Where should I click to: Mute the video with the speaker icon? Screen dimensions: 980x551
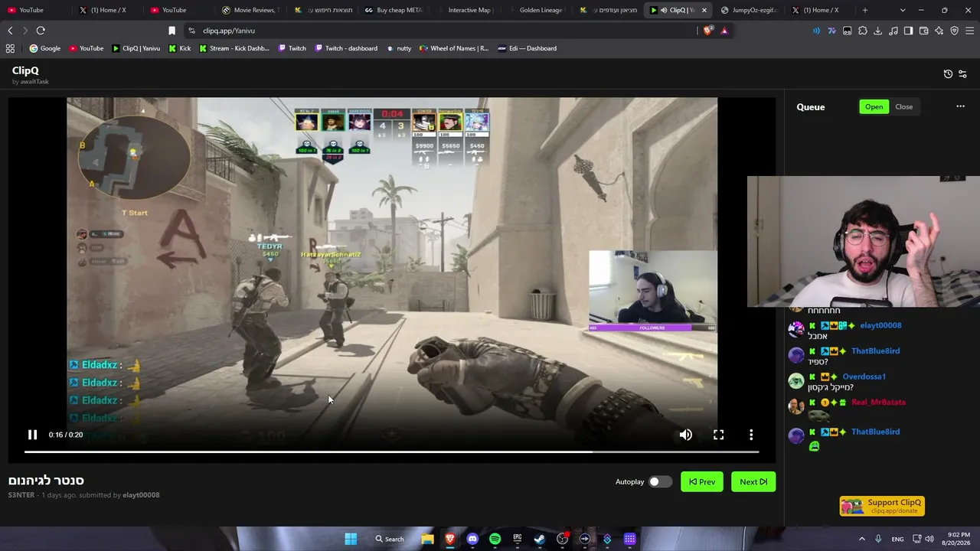[685, 435]
